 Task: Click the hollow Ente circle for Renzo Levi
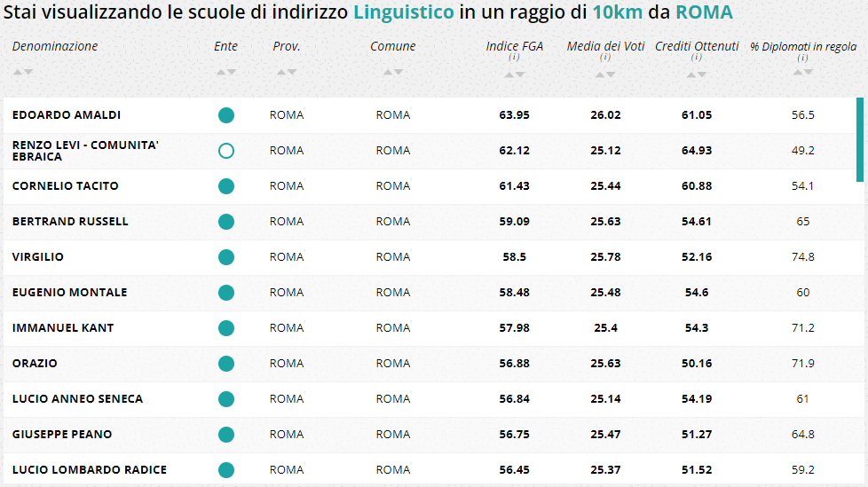click(x=226, y=151)
